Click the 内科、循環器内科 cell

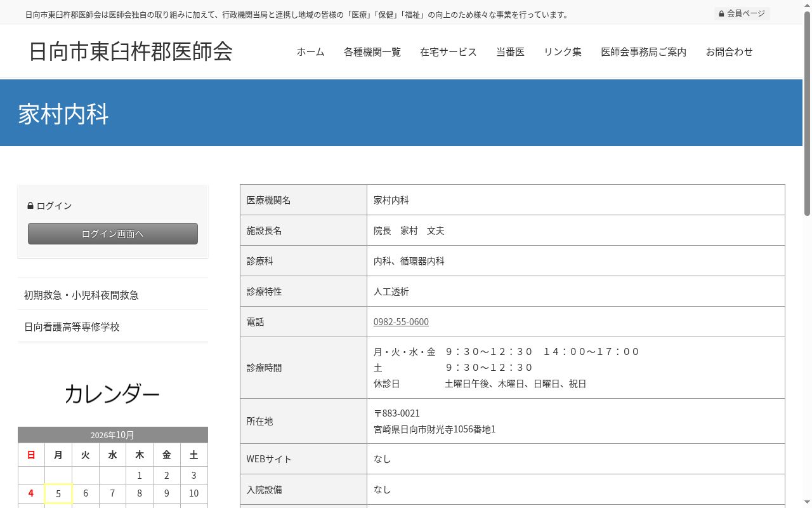576,261
